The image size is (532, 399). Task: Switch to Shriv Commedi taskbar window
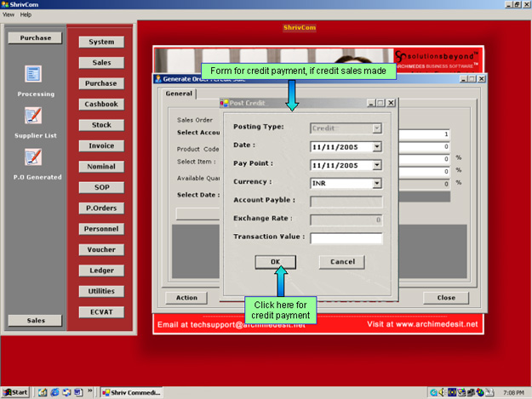pyautogui.click(x=130, y=392)
